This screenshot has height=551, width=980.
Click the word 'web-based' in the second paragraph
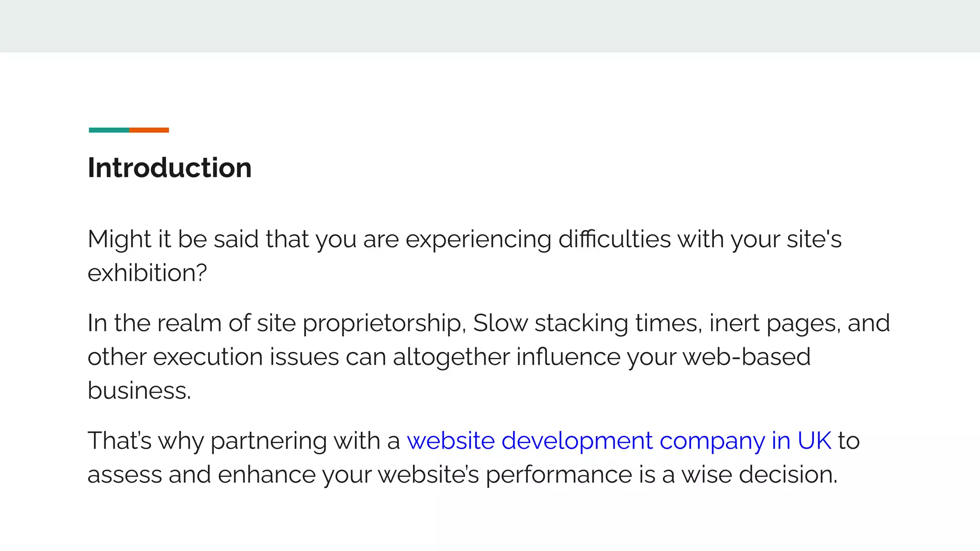(x=746, y=357)
